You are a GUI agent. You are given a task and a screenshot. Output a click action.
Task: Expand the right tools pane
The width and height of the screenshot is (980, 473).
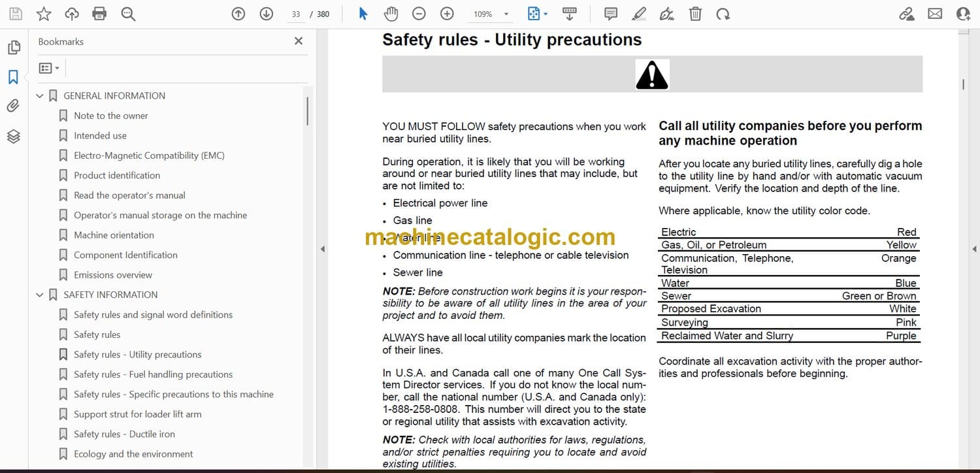pyautogui.click(x=974, y=249)
